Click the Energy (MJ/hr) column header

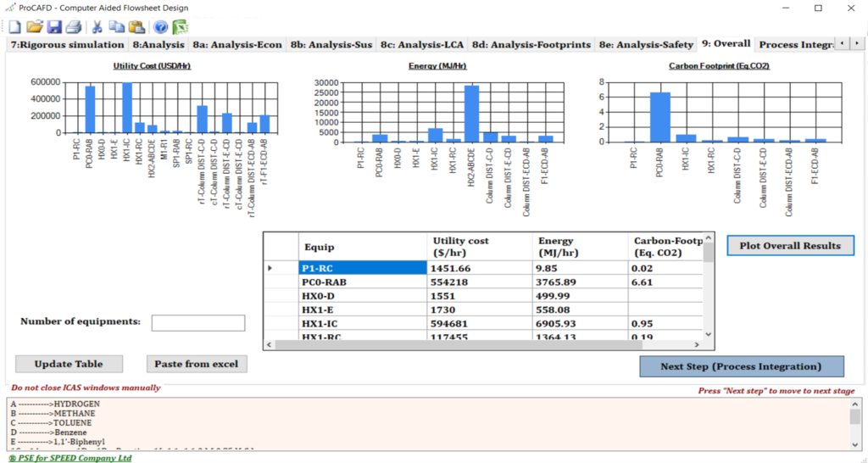(x=580, y=247)
